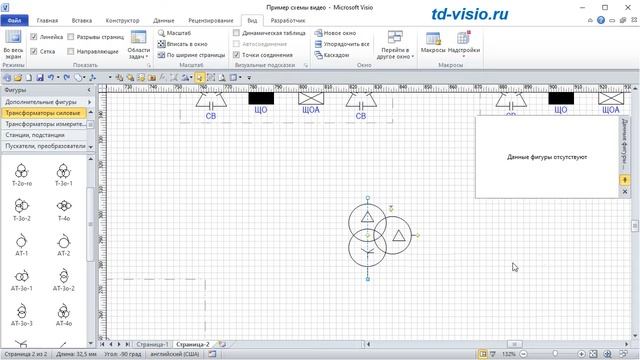
Task: Select the T-2о-го transformer shape
Action: pos(22,175)
